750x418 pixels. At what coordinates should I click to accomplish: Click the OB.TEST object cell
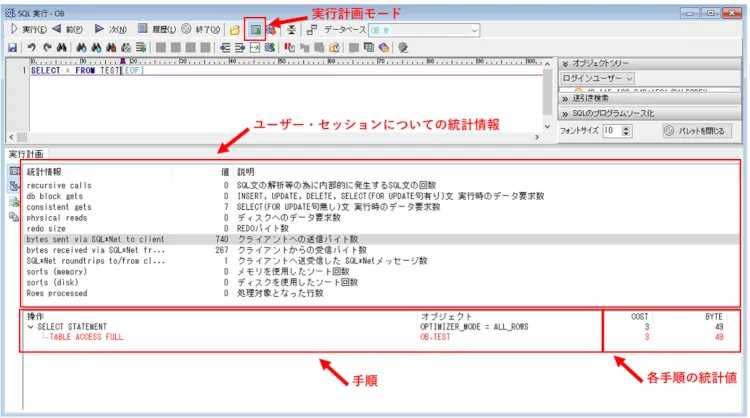tap(435, 337)
